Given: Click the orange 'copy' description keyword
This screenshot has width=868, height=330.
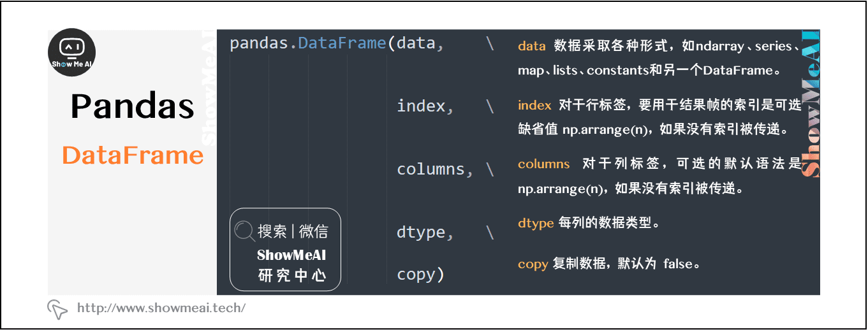Looking at the screenshot, I should 533,264.
